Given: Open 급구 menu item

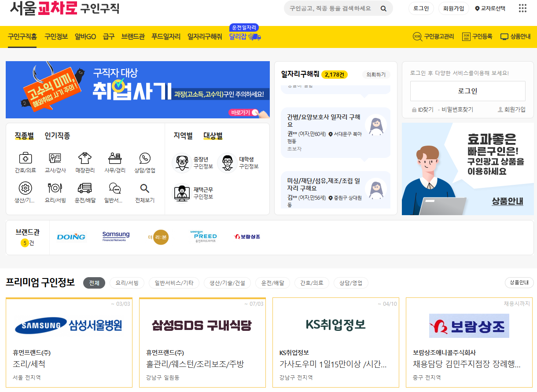Looking at the screenshot, I should 109,37.
